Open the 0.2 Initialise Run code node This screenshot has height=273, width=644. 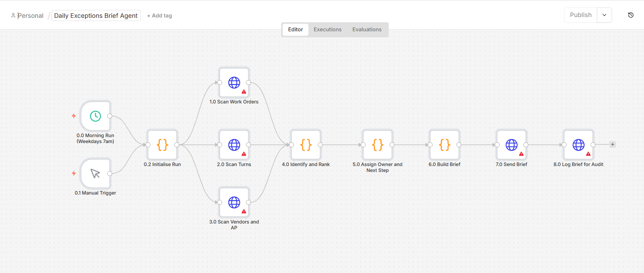tap(162, 145)
